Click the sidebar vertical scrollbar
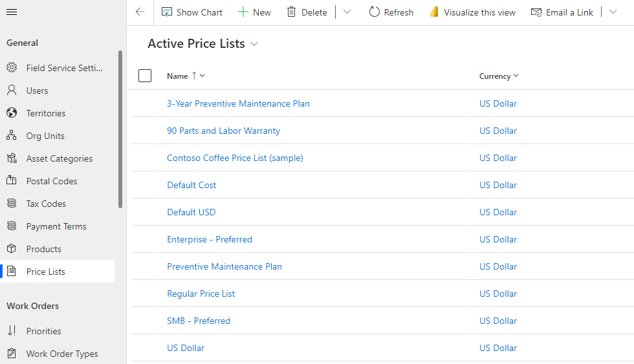634x364 pixels. click(x=120, y=129)
